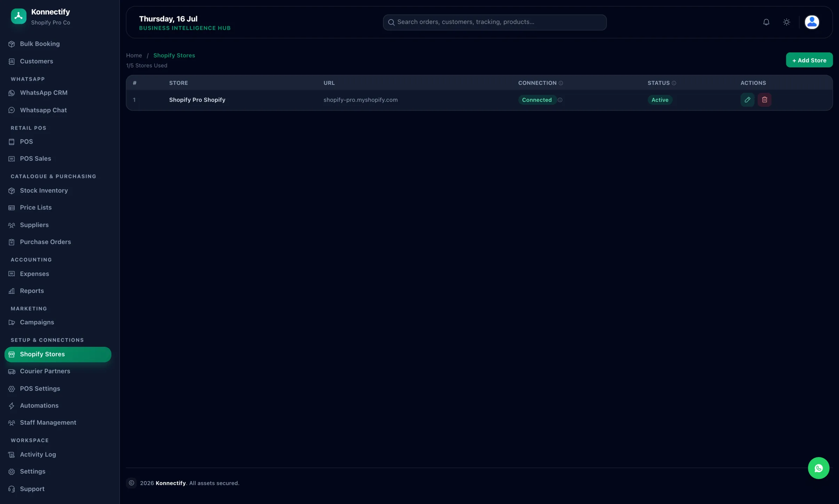
Task: Click the search magnifier icon
Action: (x=391, y=22)
